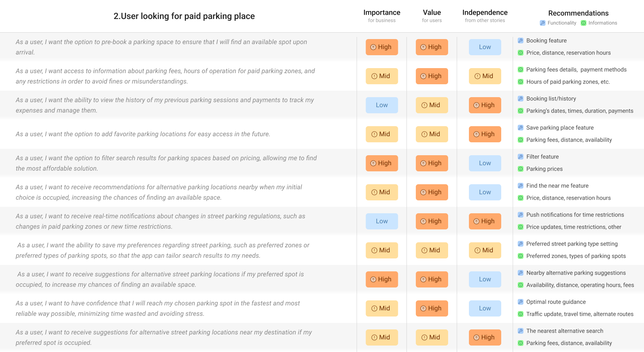Viewport: 644px width, 352px height.
Task: Click the blue Functionality legend icon
Action: (542, 23)
